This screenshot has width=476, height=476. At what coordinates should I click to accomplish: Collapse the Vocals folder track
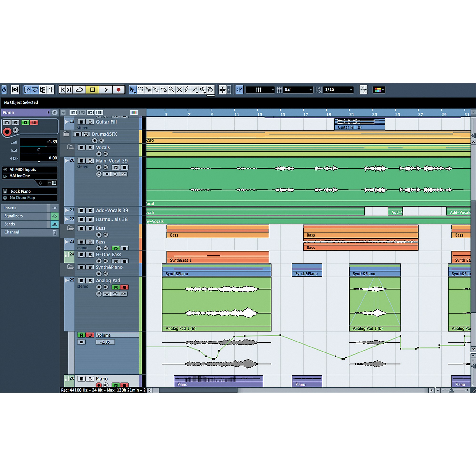point(70,147)
